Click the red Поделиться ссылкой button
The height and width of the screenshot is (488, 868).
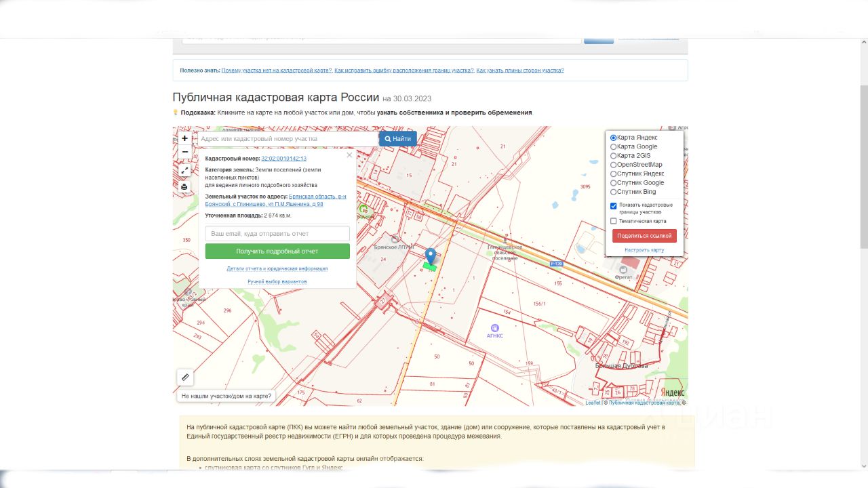tap(644, 236)
